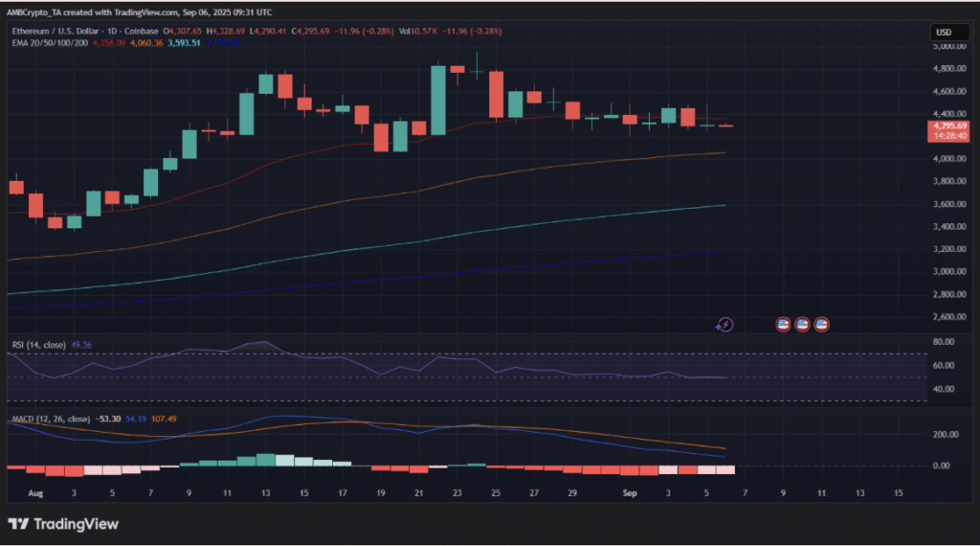The image size is (980, 546).
Task: Click the 80.00 RSI axis label
Action: 944,342
